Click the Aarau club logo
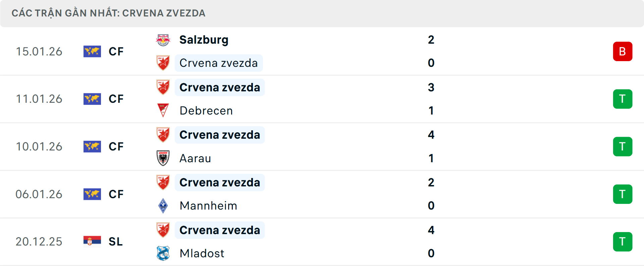This screenshot has width=644, height=266. coord(163,158)
